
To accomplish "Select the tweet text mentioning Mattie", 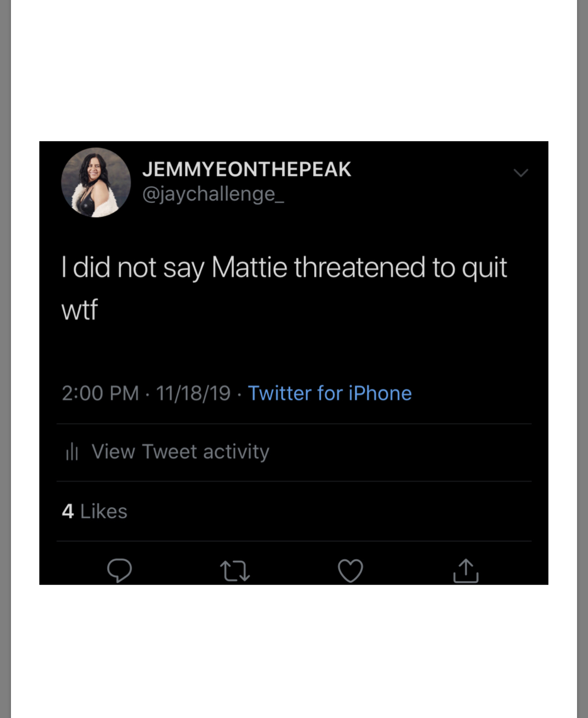I will pyautogui.click(x=284, y=288).
